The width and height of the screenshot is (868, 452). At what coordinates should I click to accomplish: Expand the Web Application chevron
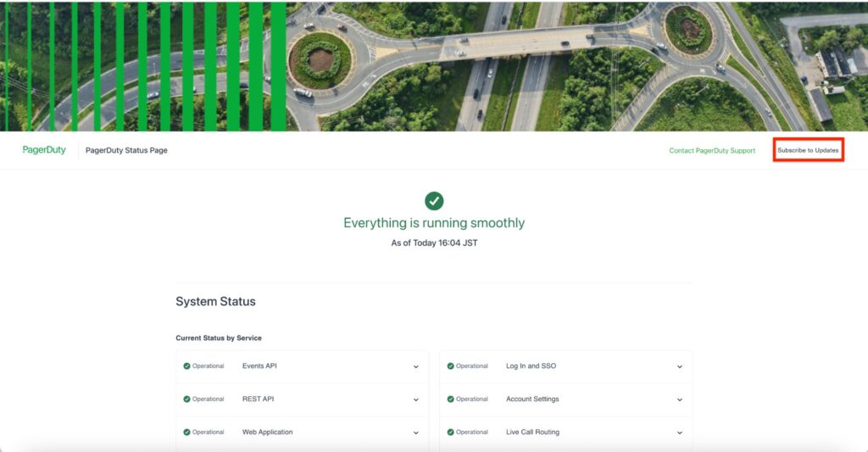(x=415, y=432)
